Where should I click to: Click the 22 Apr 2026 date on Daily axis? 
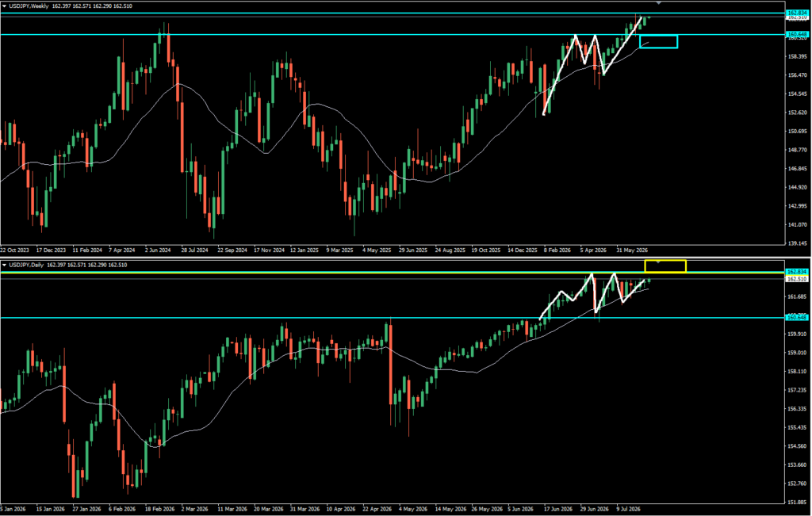tap(377, 509)
